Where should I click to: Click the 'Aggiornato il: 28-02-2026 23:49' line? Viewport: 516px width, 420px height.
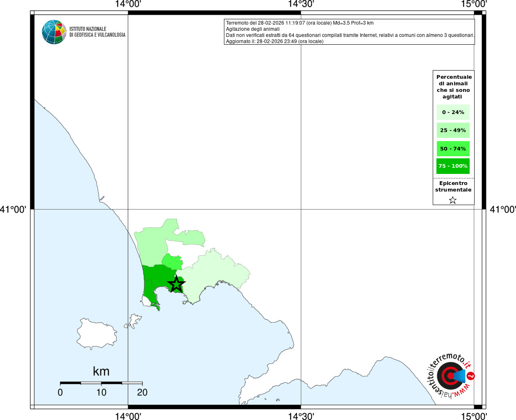click(x=275, y=41)
